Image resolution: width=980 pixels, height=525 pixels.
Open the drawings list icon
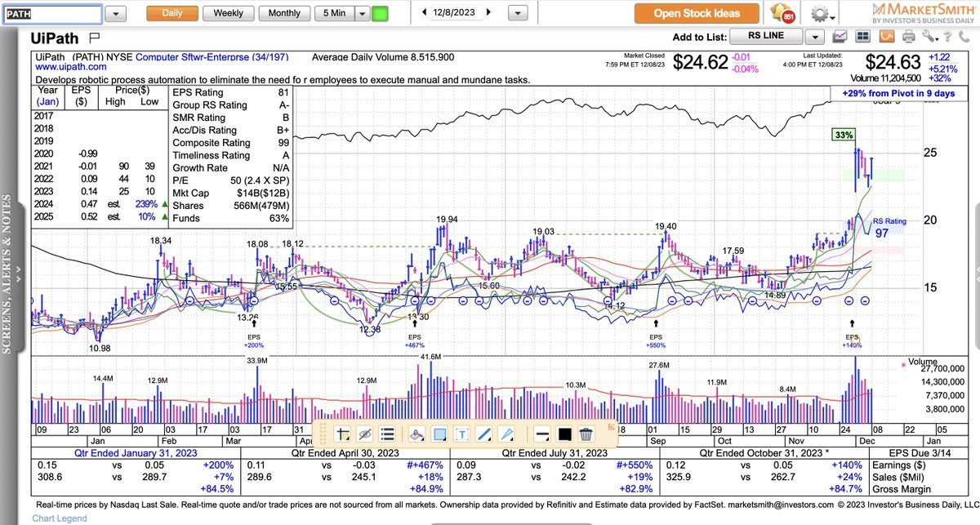click(x=388, y=434)
